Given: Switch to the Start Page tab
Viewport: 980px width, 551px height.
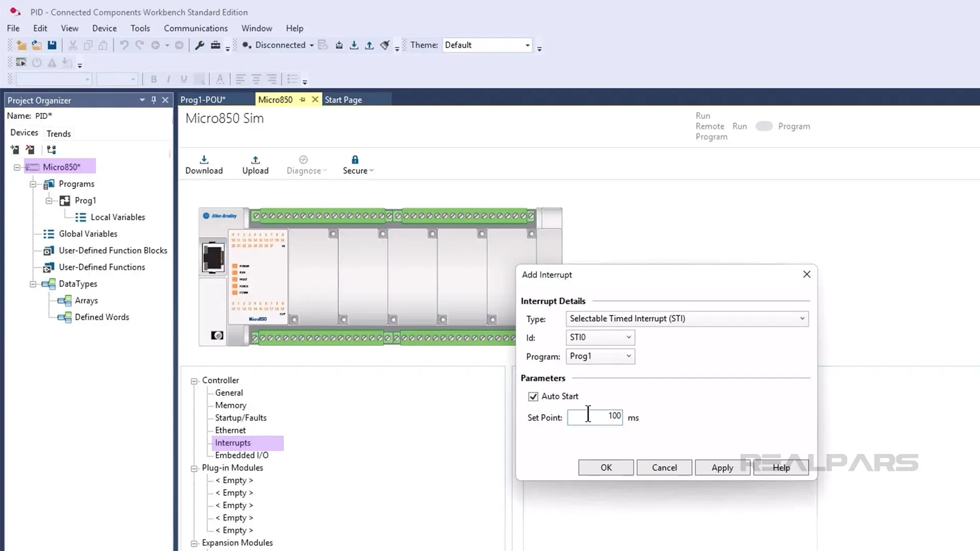Looking at the screenshot, I should 342,99.
